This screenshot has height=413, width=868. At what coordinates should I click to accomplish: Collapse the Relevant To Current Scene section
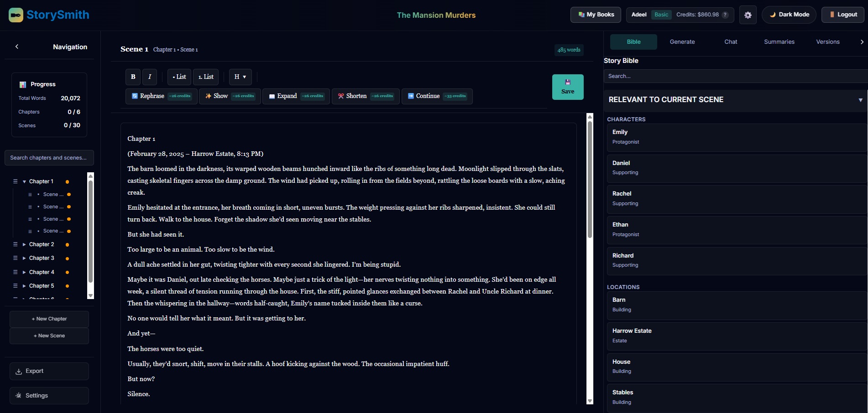click(861, 100)
